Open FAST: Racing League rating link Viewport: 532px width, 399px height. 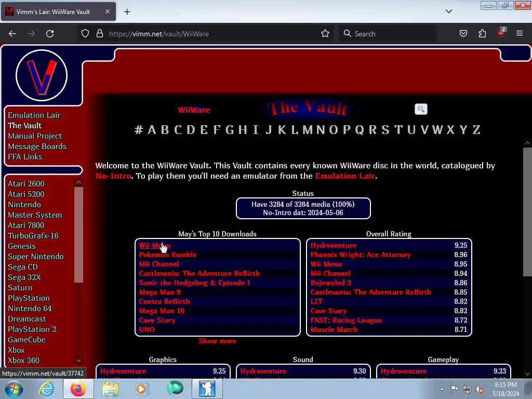[x=346, y=320]
